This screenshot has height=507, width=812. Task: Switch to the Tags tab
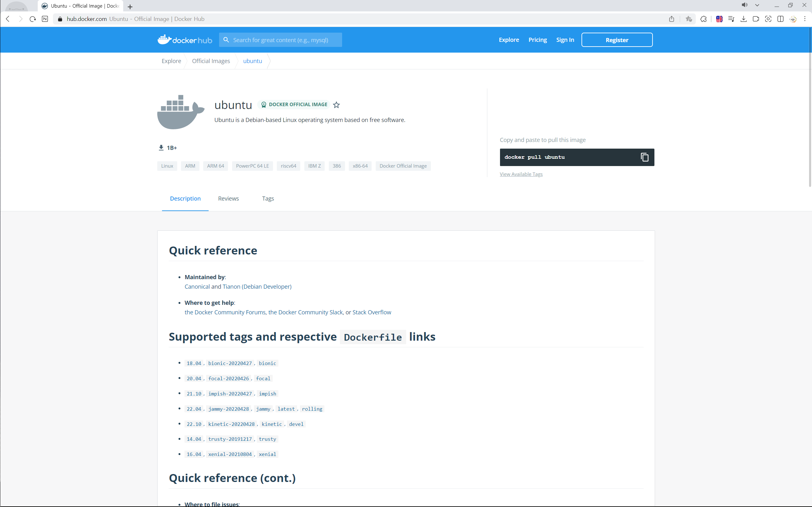click(268, 198)
